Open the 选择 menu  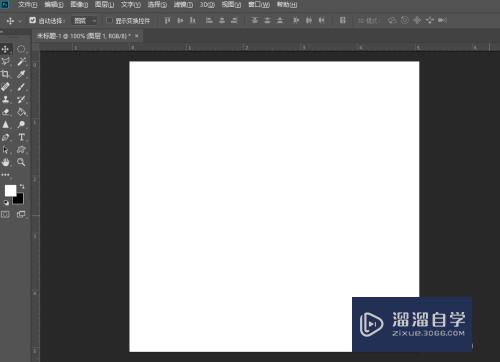tap(157, 5)
